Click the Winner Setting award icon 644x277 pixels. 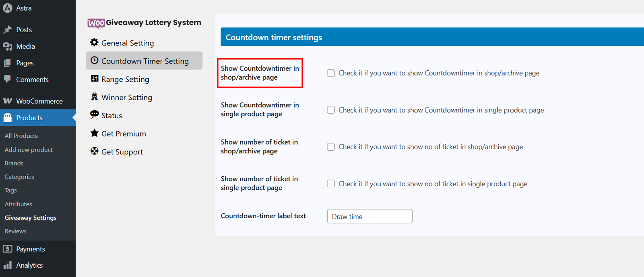coord(94,96)
